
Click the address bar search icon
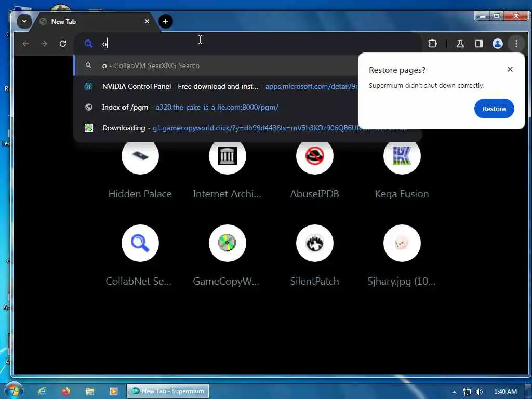tap(88, 44)
